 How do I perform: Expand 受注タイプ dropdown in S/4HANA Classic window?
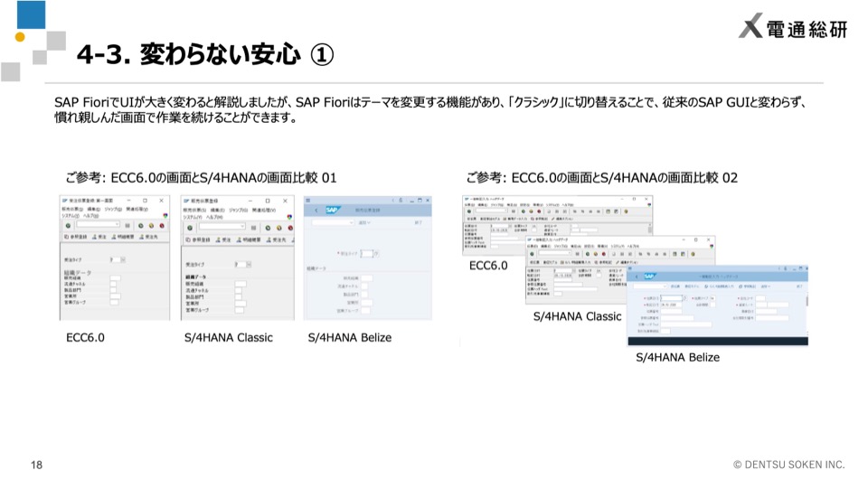tap(249, 265)
